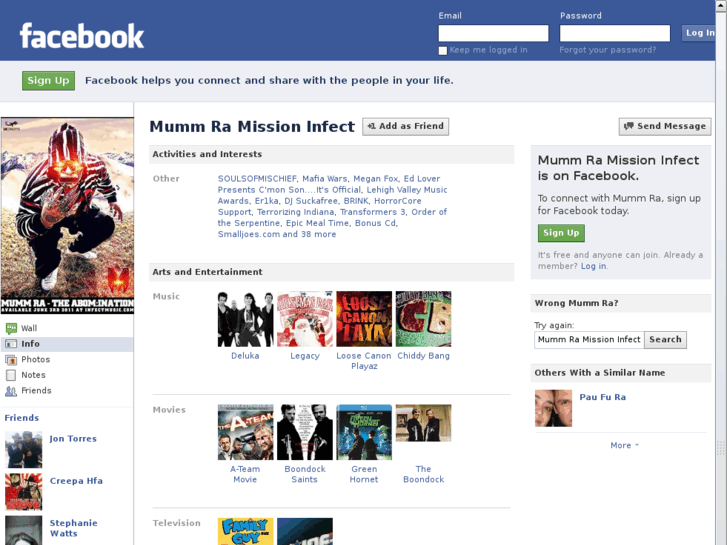Go to the Photos tab

(x=67, y=359)
